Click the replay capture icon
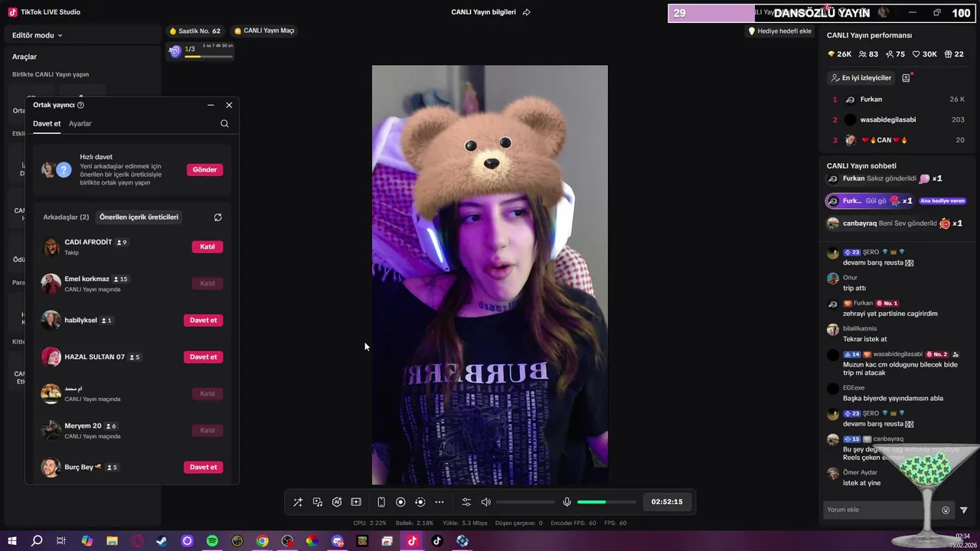Screen dimensions: 980x551 (x=420, y=502)
